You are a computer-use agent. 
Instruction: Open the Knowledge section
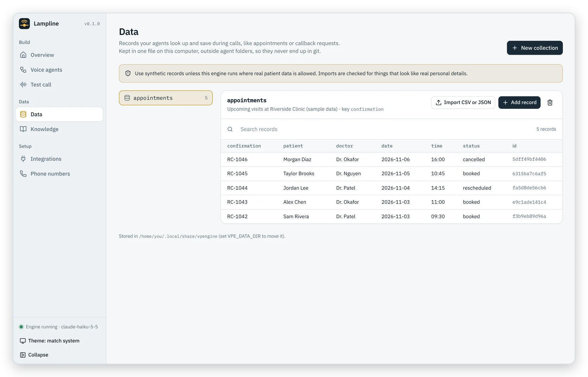[59, 129]
